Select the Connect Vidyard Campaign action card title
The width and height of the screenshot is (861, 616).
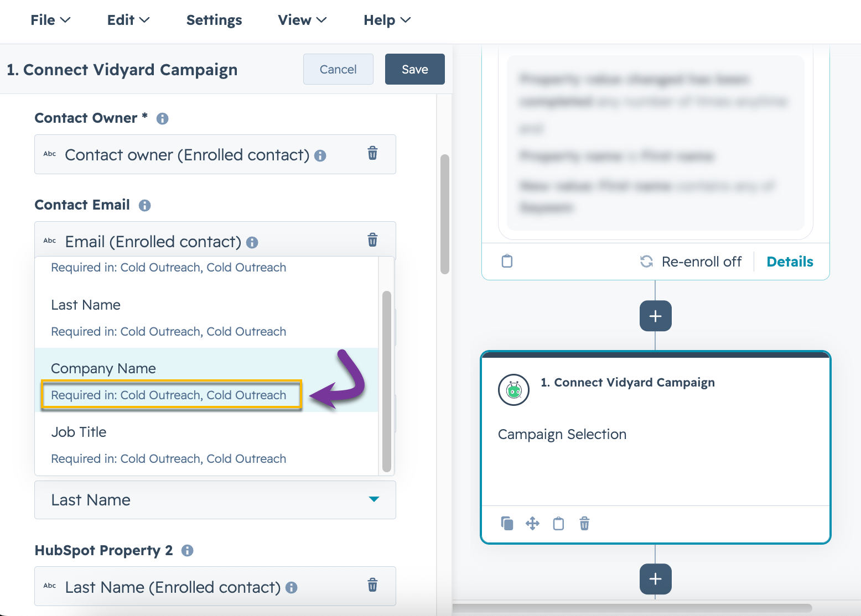(x=627, y=383)
